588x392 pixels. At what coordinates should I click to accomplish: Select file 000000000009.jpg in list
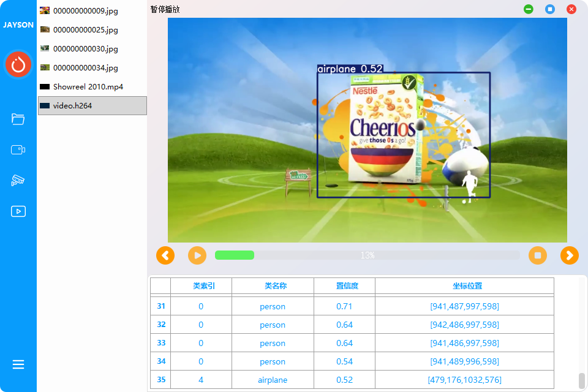pos(92,11)
